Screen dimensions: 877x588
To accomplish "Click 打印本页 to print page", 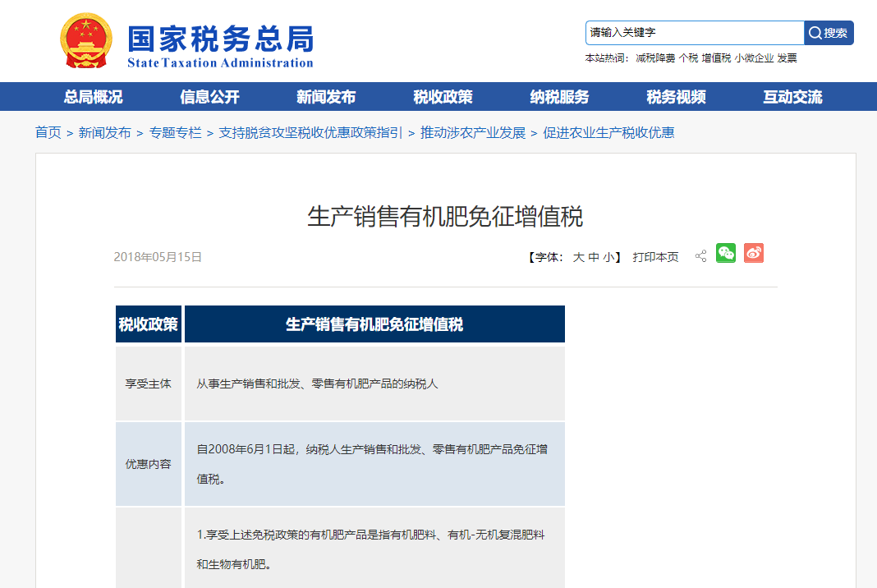I will 655,257.
